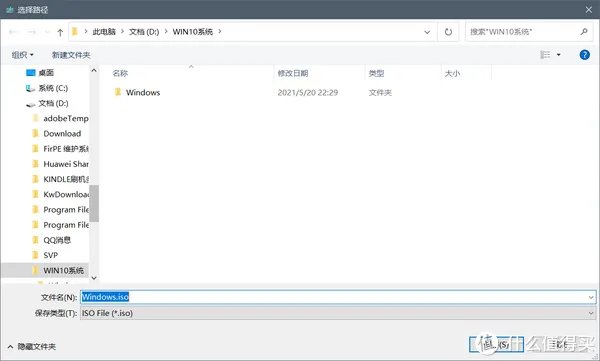The height and width of the screenshot is (361, 600).
Task: Click the search magnifier icon
Action: 584,32
